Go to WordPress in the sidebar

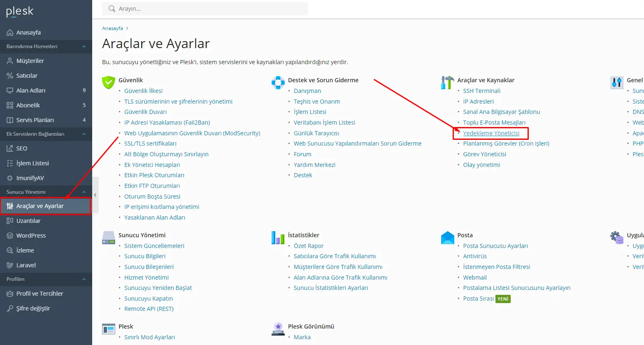click(31, 236)
